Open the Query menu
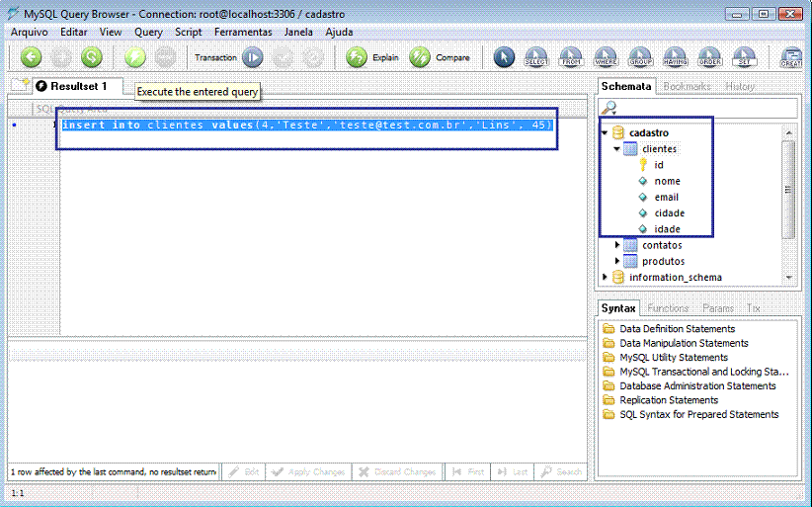 click(148, 32)
